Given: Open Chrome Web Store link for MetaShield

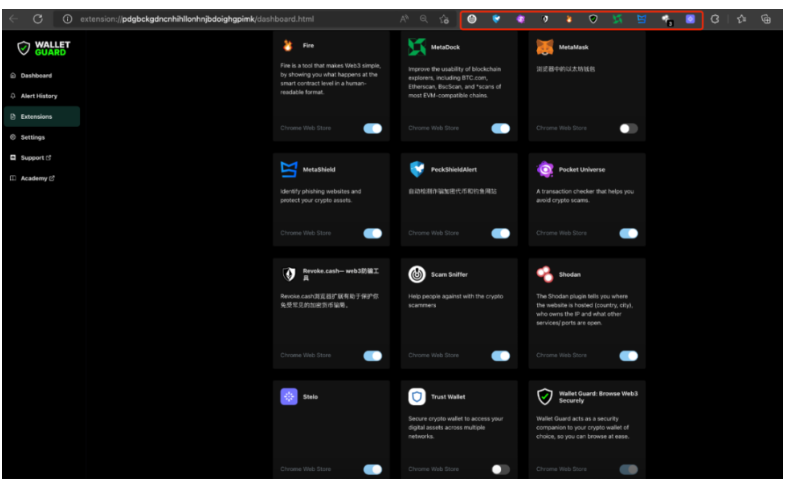Looking at the screenshot, I should [305, 233].
